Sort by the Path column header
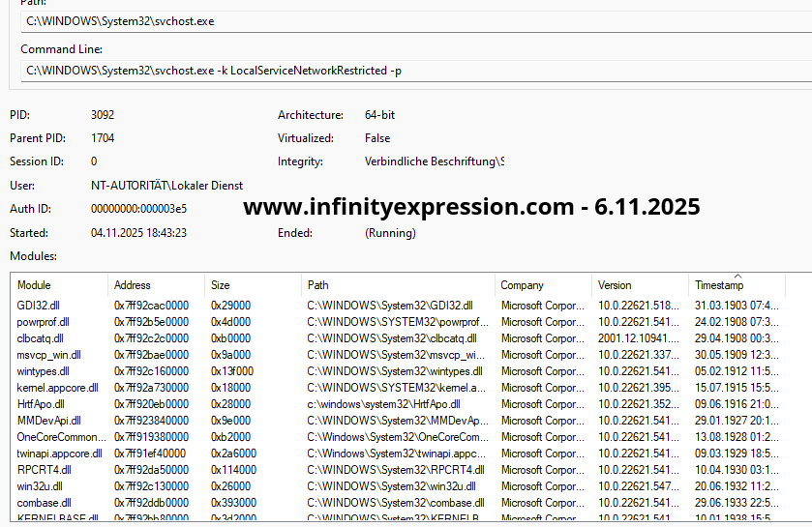 (x=397, y=285)
